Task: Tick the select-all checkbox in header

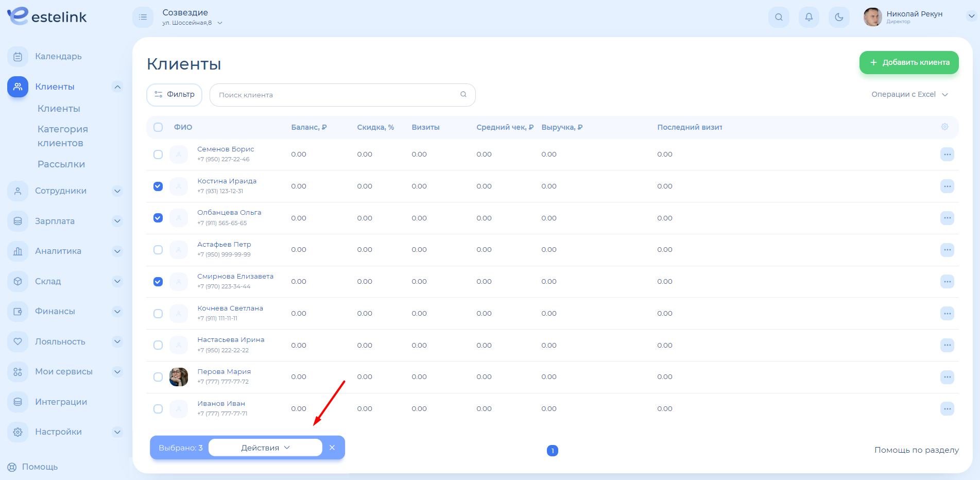Action: pos(158,127)
